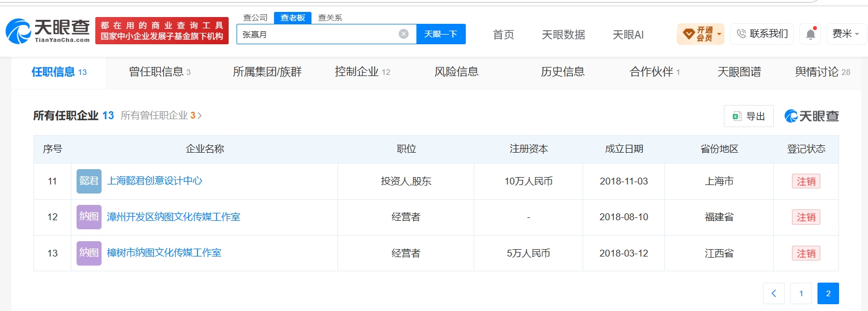
Task: Switch to the 查关系 search tab
Action: [x=330, y=18]
